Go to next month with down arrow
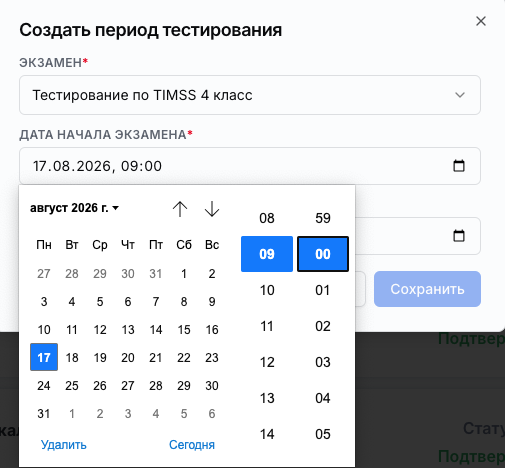 (212, 209)
